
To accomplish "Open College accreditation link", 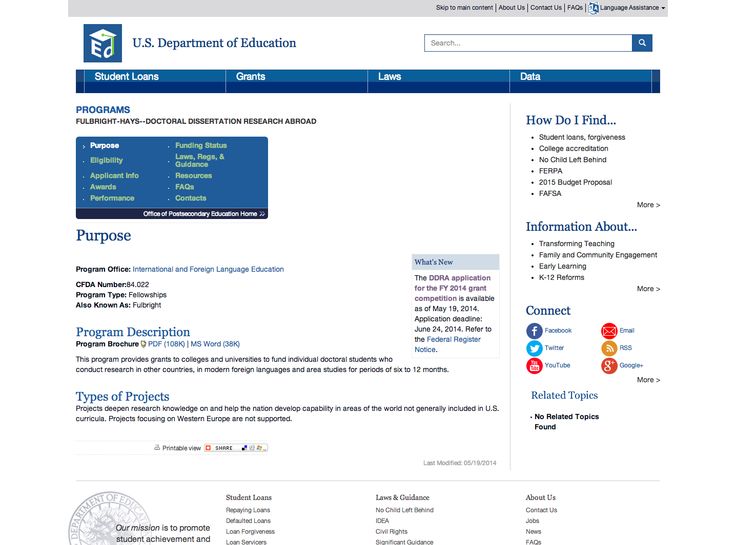I will (574, 148).
